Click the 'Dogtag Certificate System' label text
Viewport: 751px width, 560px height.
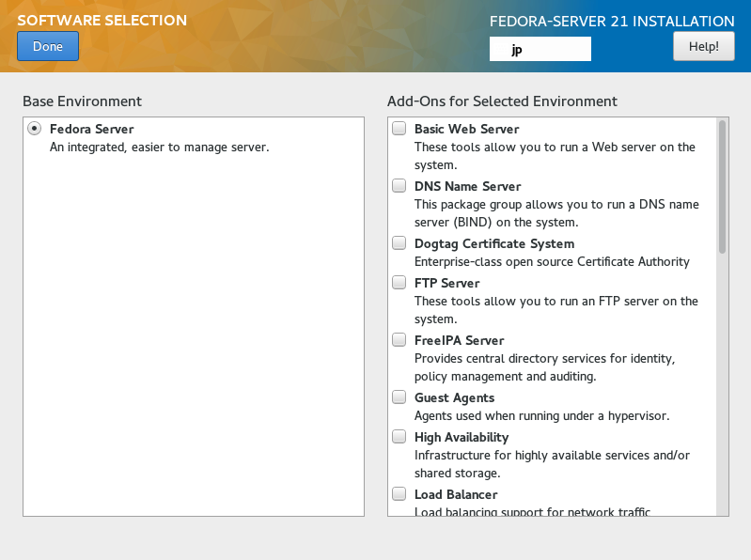(x=494, y=244)
